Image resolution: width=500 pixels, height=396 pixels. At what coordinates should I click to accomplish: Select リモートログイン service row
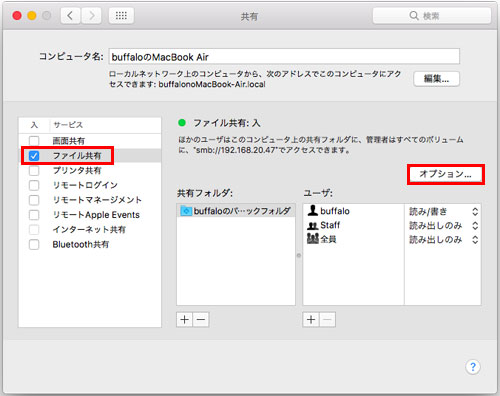[90, 185]
